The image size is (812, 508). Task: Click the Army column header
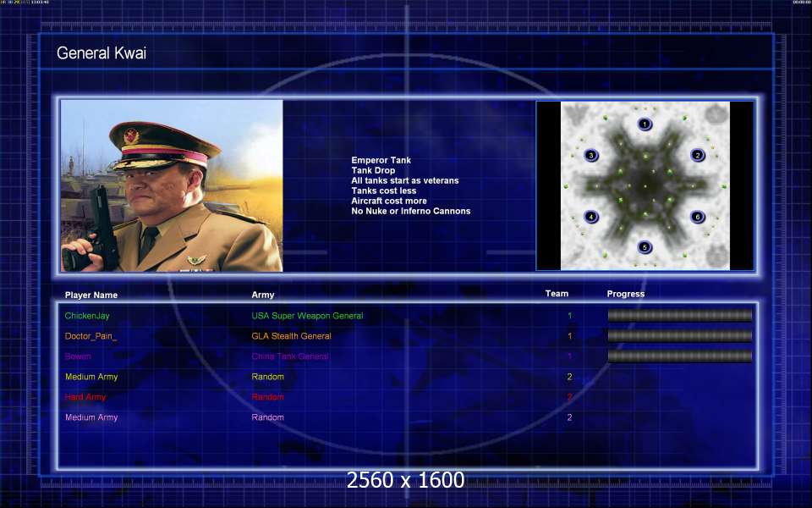point(263,295)
